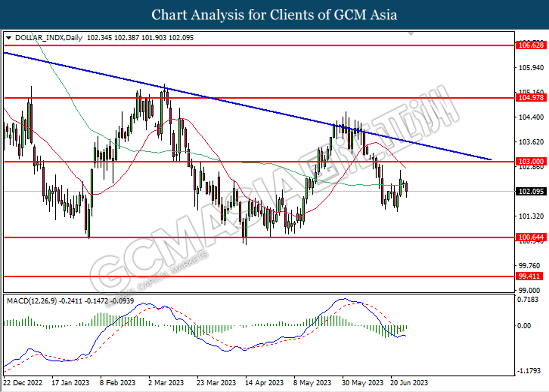Click the 2 Mar 2023 date label
This screenshot has height=392, width=549.
tap(166, 383)
